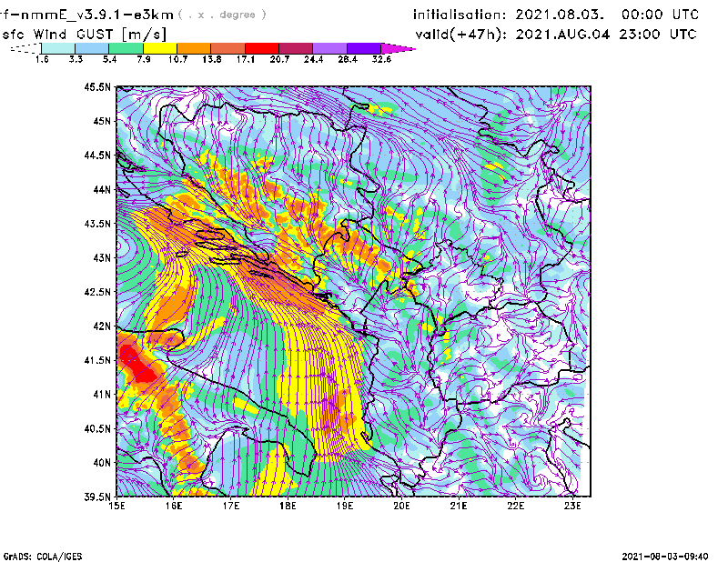Click the model name 'nmmE_v3.9.1-e3km' text
The width and height of the screenshot is (728, 562).
96,15
